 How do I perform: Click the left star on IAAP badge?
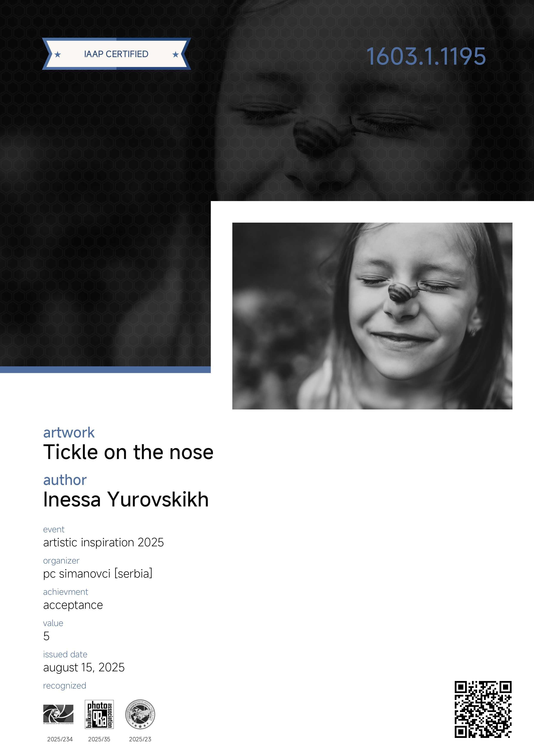(57, 54)
